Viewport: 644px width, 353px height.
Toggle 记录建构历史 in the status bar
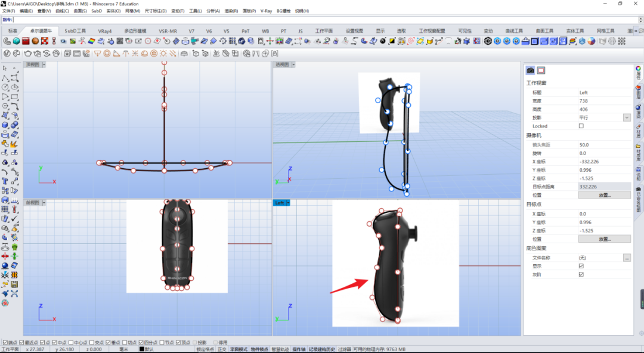click(x=322, y=349)
